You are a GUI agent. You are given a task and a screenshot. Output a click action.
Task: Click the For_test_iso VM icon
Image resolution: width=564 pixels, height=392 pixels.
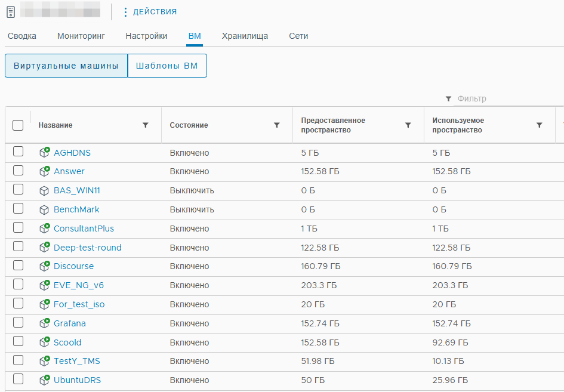tap(44, 304)
